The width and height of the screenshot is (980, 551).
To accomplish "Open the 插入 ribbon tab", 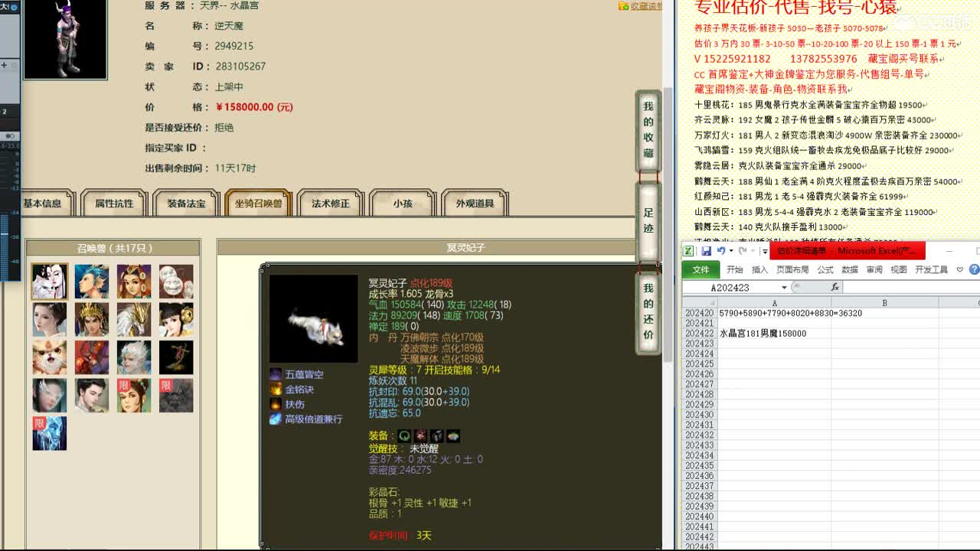I will click(x=759, y=269).
